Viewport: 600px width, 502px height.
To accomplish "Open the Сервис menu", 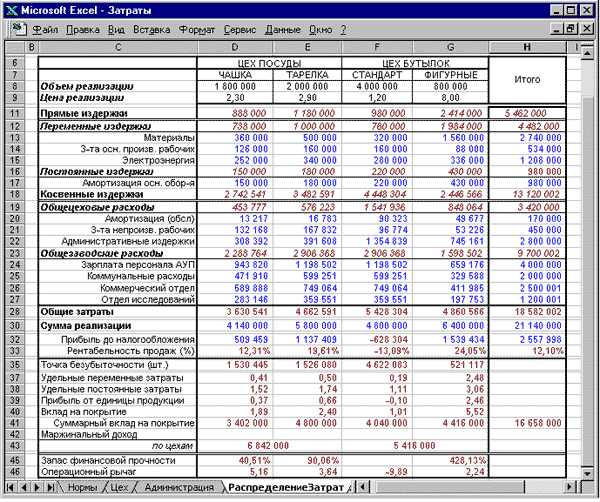I will [x=240, y=29].
